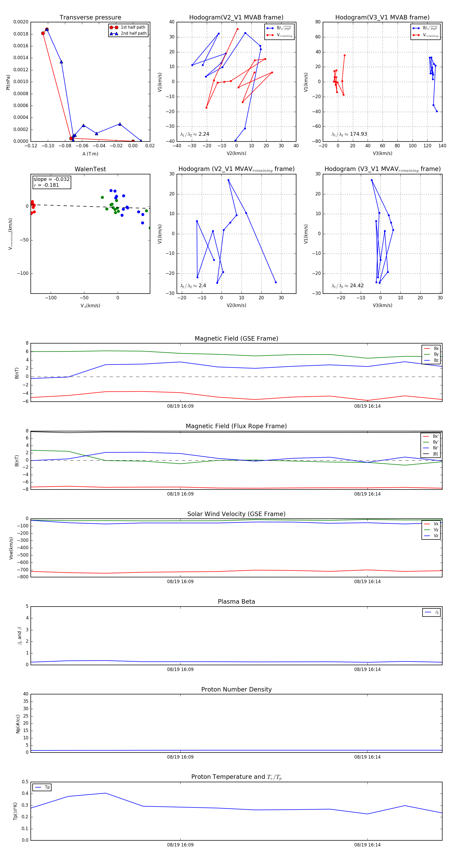
Task: Click the "Plasma Beta" plot title
Action: point(236,602)
